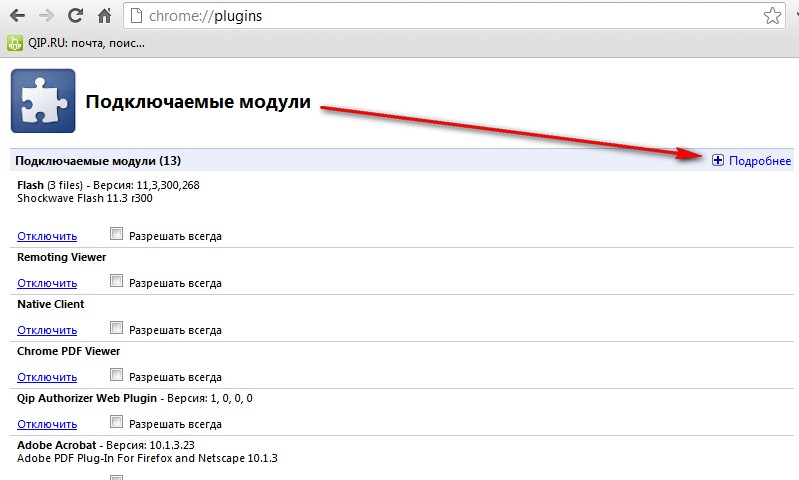
Task: Reload the chrome://plugins page
Action: pos(75,16)
